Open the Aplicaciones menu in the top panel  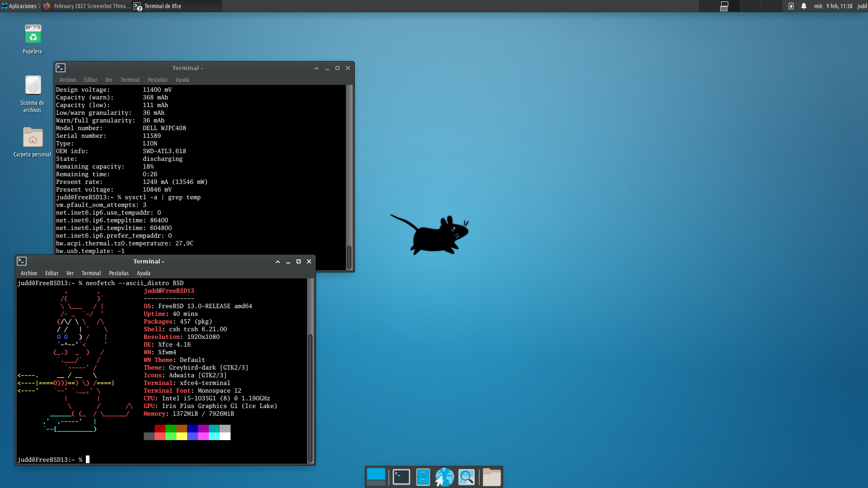click(x=20, y=6)
